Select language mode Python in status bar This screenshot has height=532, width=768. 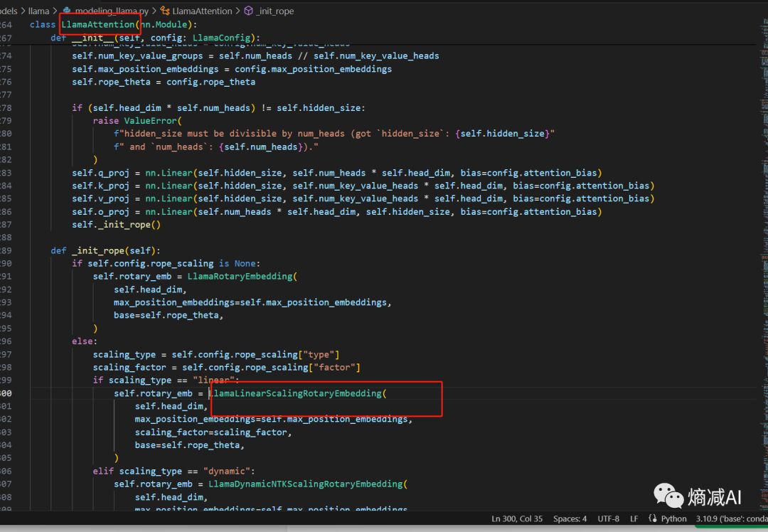tap(673, 518)
